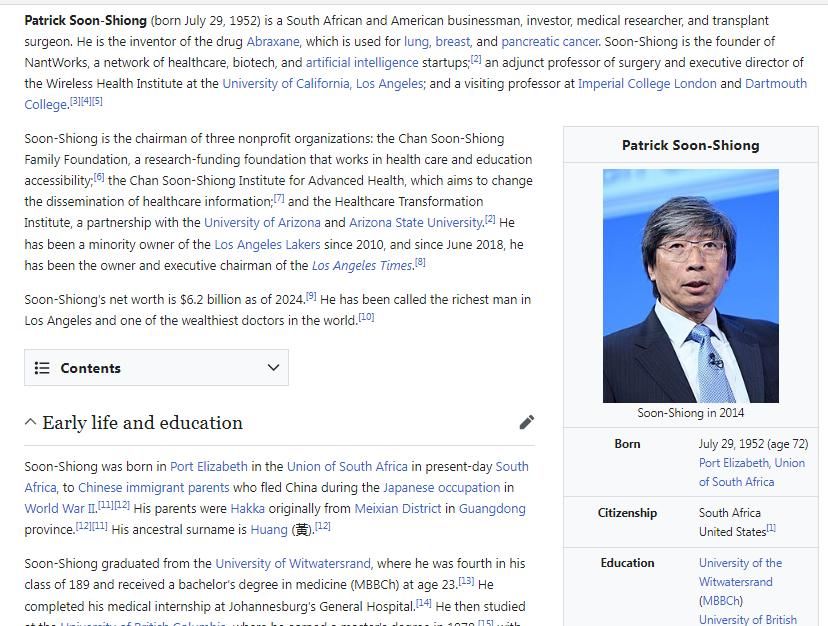Open the Japanese occupation link
The width and height of the screenshot is (828, 626).
click(441, 487)
